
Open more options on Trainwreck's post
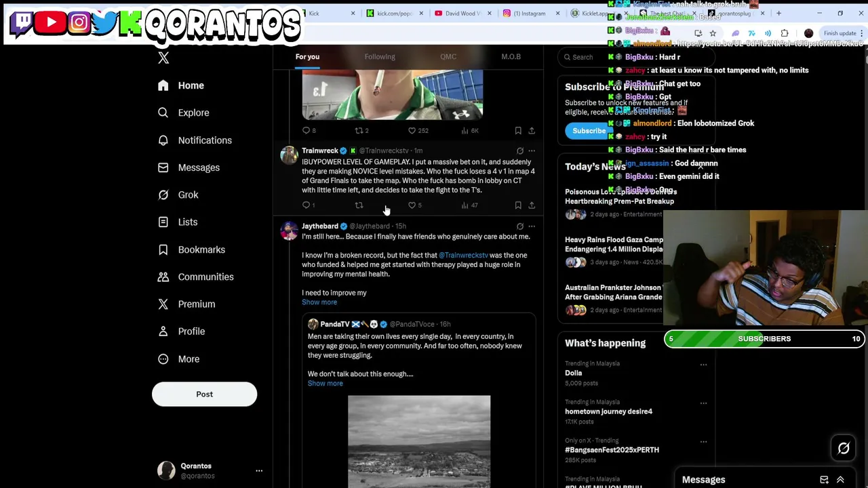pyautogui.click(x=532, y=150)
